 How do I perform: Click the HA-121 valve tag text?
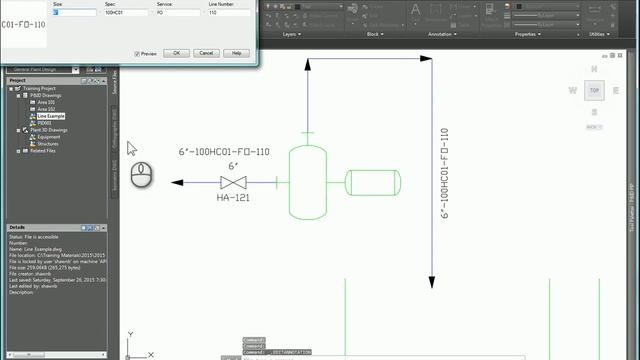point(233,198)
